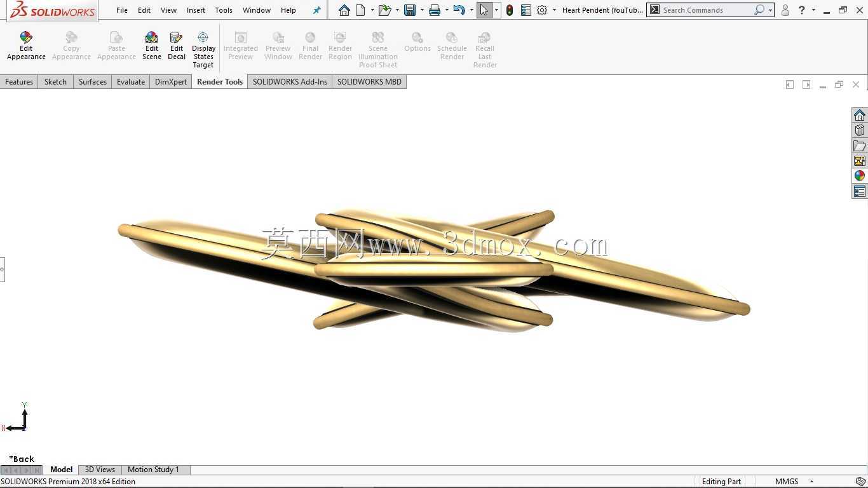The width and height of the screenshot is (868, 488).
Task: Expand the New document dropdown arrow
Action: click(372, 10)
